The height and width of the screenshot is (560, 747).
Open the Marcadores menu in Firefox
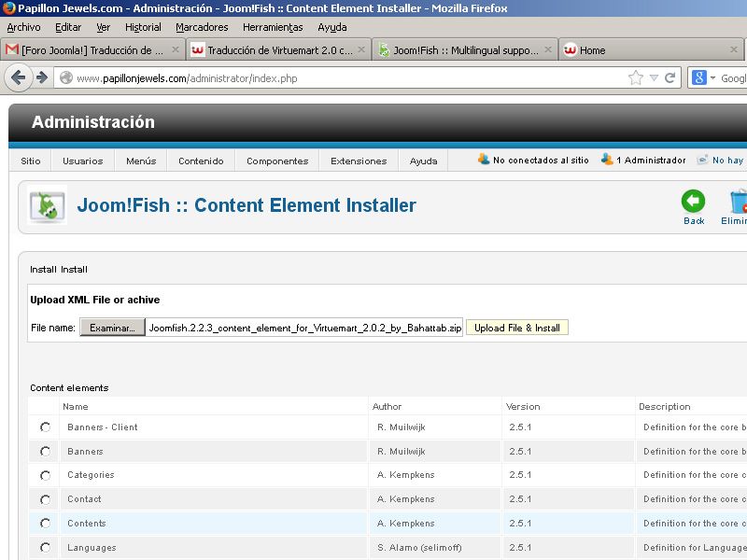click(x=202, y=27)
